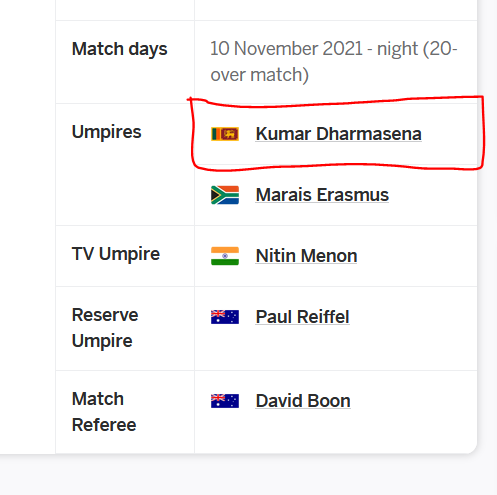Viewport: 497px width, 495px height.
Task: Click the TV Umpire row label
Action: (116, 254)
